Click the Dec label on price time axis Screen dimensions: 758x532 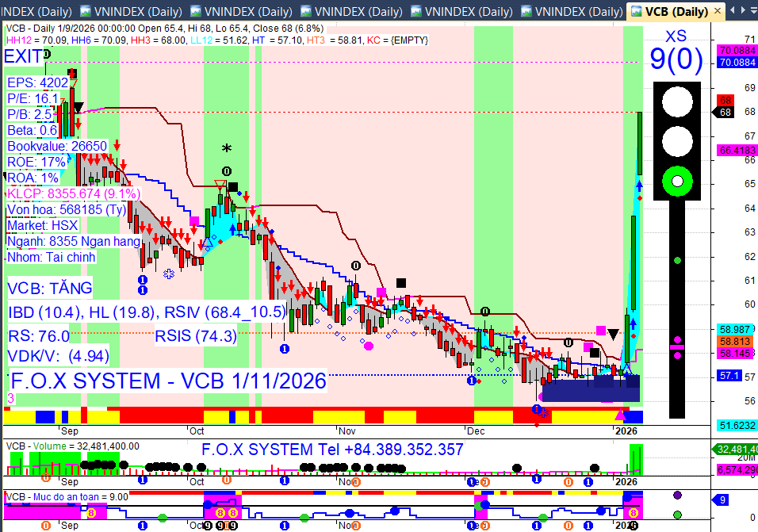tap(475, 431)
